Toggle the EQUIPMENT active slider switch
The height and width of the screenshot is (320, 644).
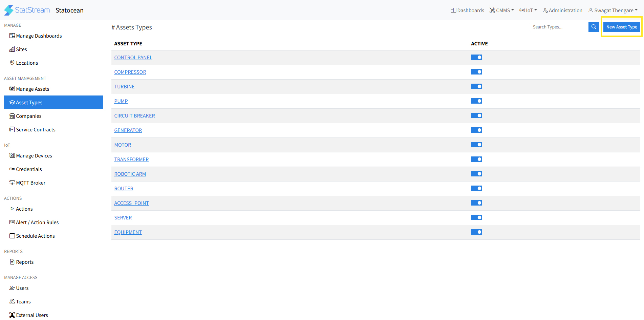[476, 232]
